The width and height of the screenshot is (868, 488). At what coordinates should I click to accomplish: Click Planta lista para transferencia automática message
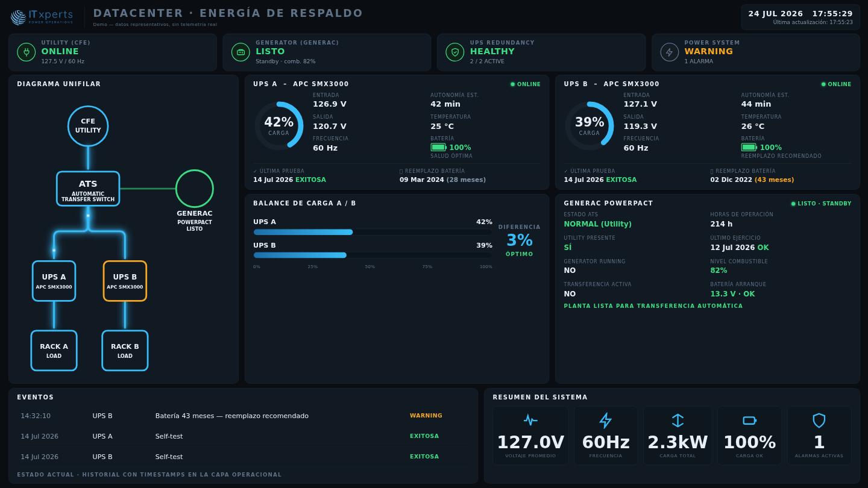coord(653,306)
